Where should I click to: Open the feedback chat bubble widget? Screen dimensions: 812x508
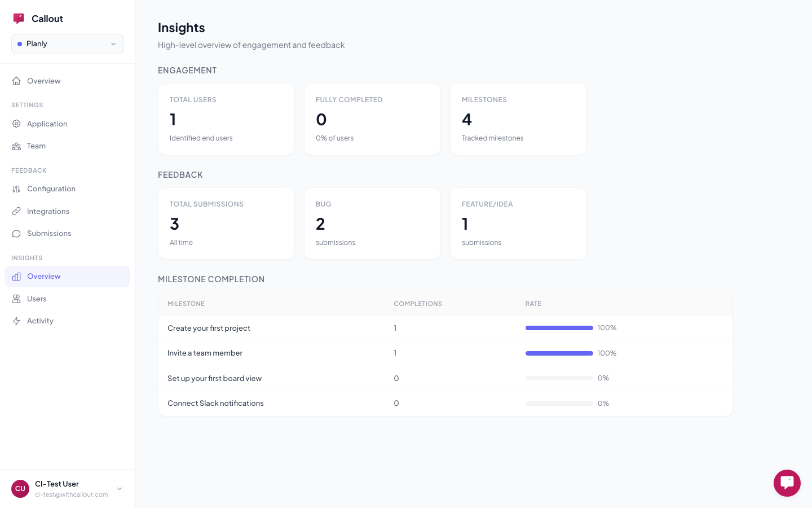[x=787, y=483]
